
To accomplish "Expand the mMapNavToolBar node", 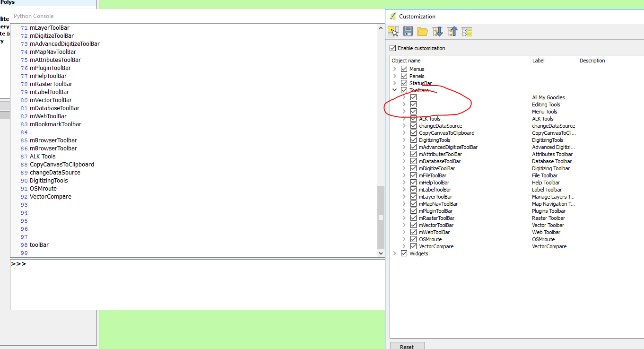I will tap(404, 204).
